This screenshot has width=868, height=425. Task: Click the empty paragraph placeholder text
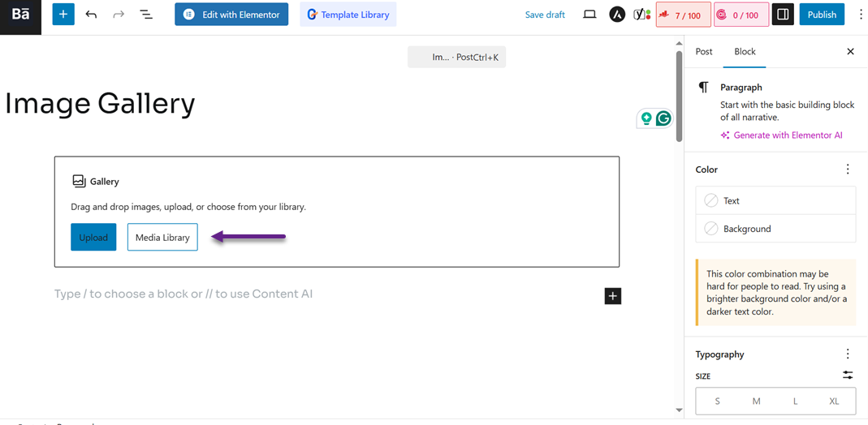(x=184, y=294)
